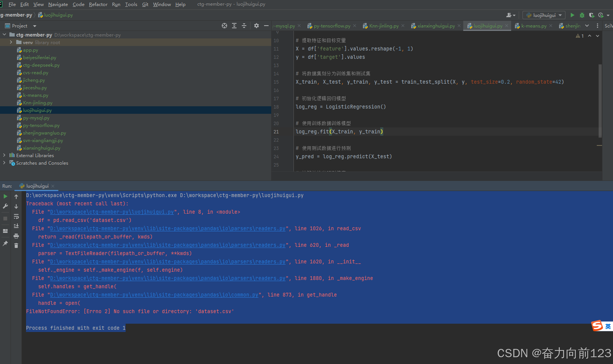Open common.py link for line 873
This screenshot has width=613, height=364.
154,295
